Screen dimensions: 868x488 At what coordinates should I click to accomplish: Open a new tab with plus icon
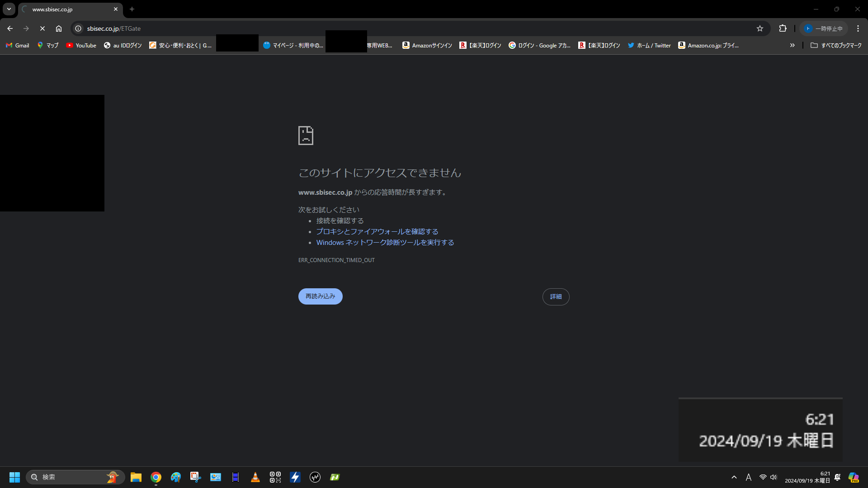[132, 9]
